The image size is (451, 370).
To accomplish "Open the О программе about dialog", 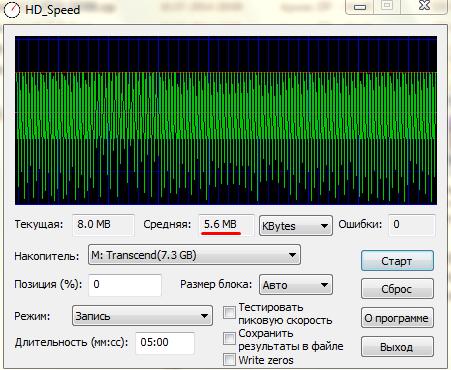I will coord(397,318).
